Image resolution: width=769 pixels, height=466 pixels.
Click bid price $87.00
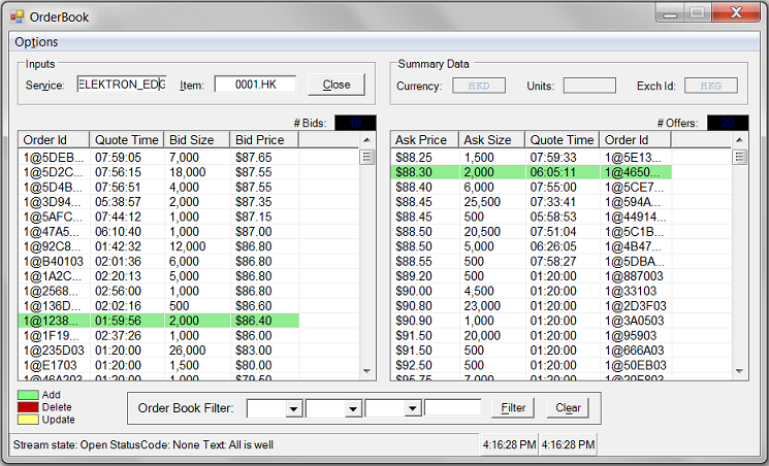pyautogui.click(x=253, y=232)
